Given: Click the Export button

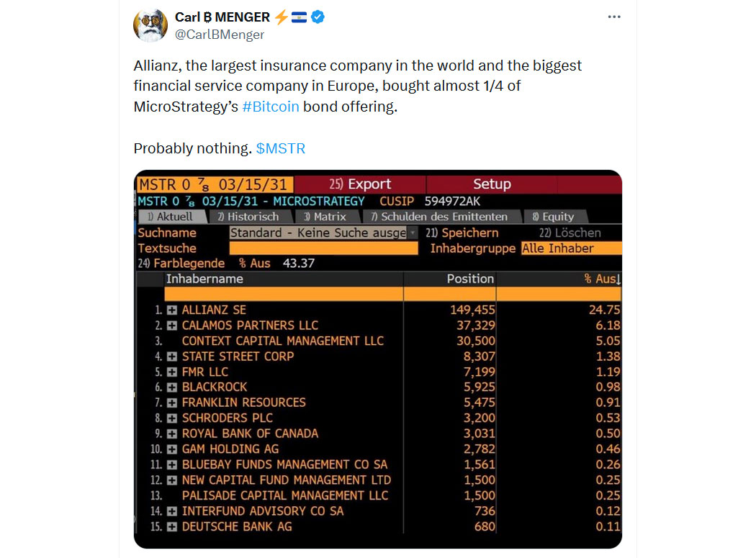Looking at the screenshot, I should (360, 184).
